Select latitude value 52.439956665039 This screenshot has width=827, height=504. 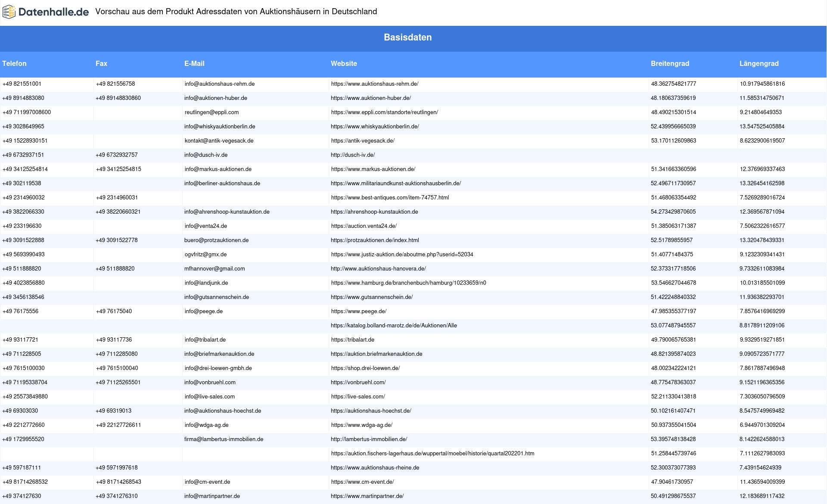(x=673, y=127)
